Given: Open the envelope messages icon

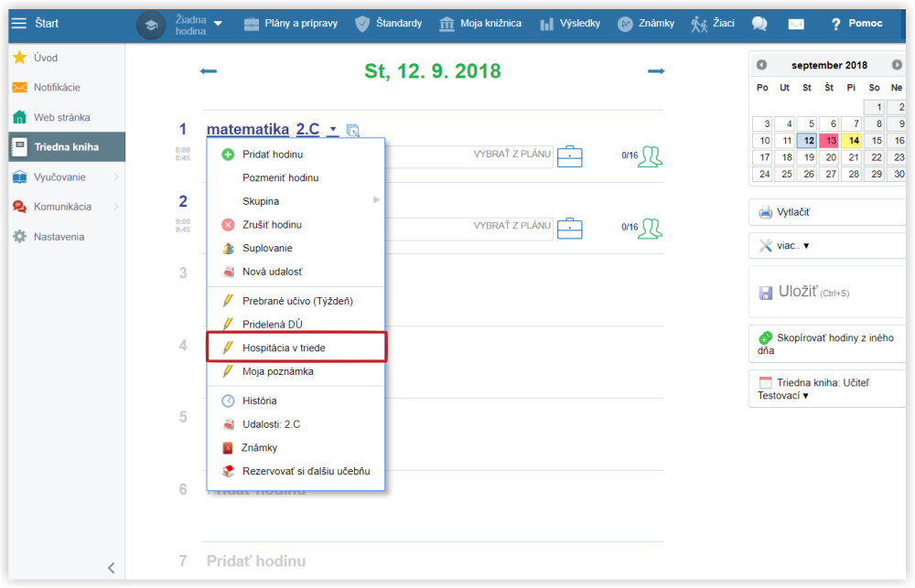Looking at the screenshot, I should [x=796, y=24].
